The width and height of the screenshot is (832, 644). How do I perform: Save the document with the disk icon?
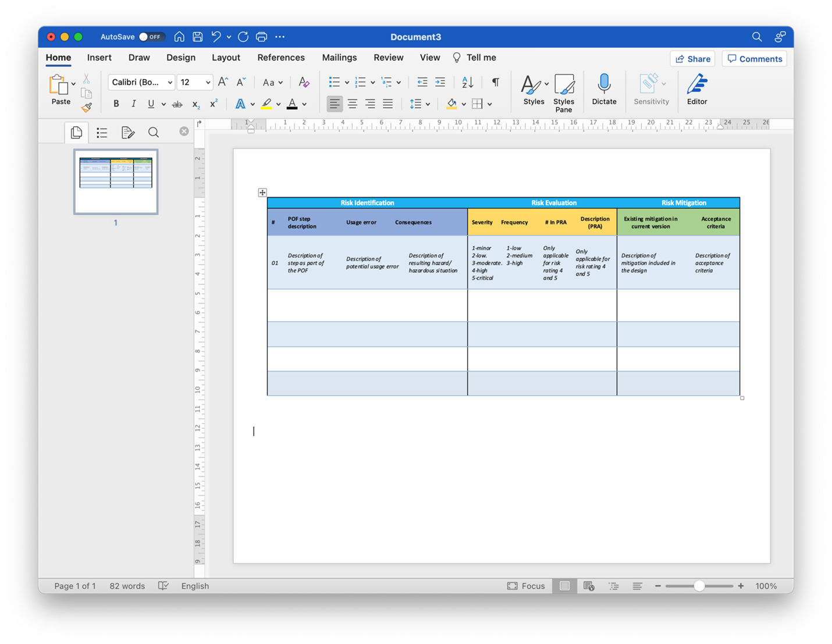(x=198, y=37)
